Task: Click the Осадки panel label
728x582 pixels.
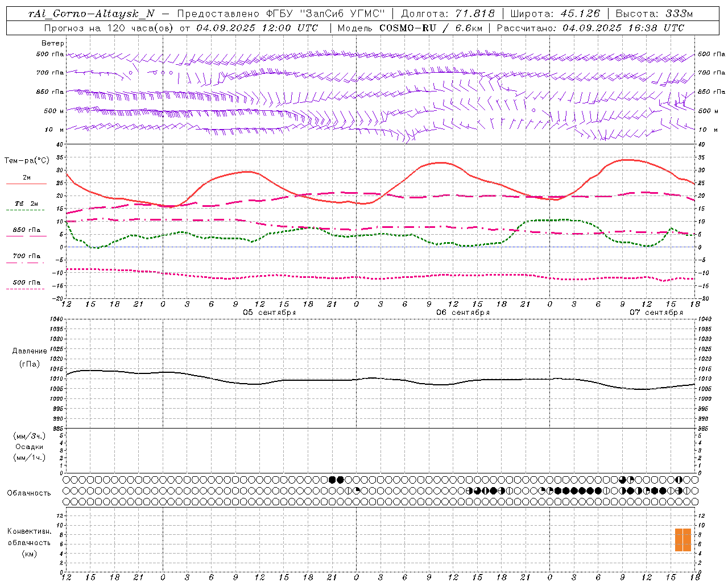Action: coord(30,447)
